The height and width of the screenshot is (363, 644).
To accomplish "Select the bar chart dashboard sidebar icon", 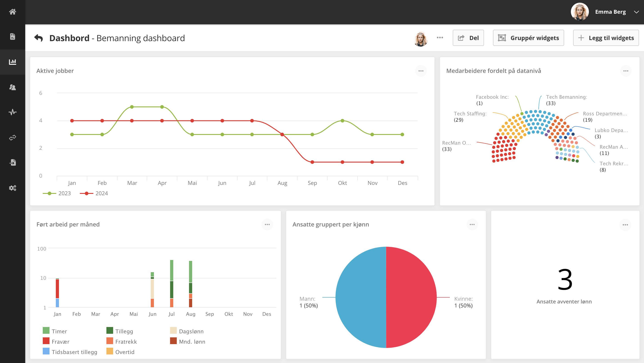I will pyautogui.click(x=13, y=62).
